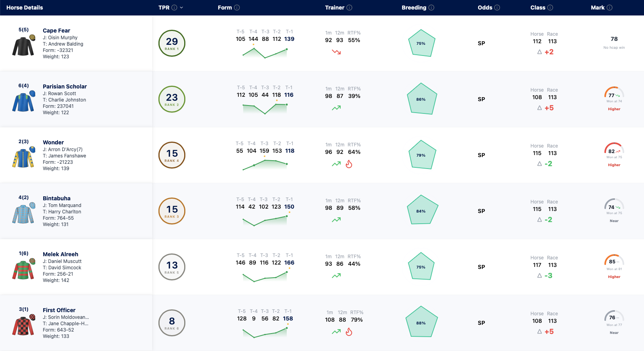The image size is (644, 351).
Task: Click the Odds column info icon
Action: pos(497,8)
